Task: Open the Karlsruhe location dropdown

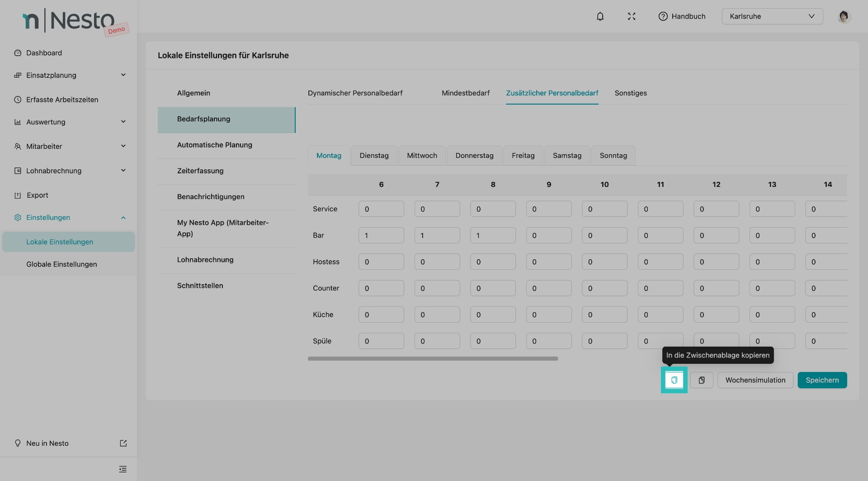Action: click(772, 16)
